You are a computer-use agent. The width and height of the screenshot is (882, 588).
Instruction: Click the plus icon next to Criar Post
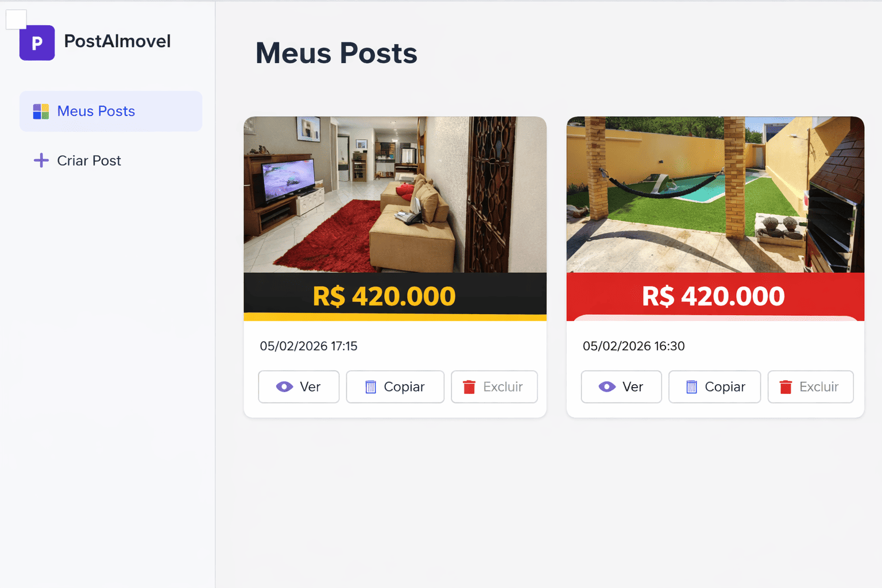click(41, 161)
